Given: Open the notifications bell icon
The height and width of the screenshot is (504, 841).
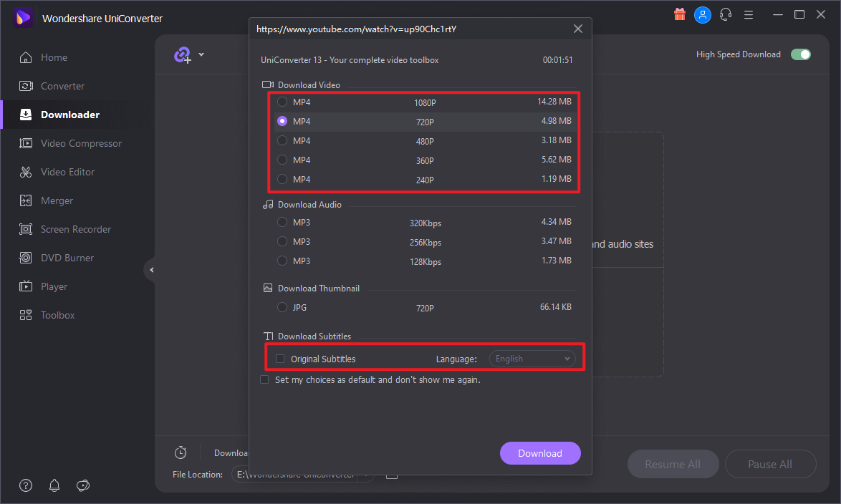Looking at the screenshot, I should (54, 486).
